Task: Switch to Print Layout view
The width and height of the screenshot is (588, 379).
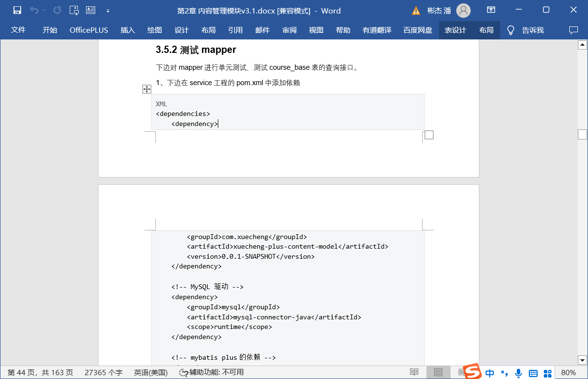Action: pos(438,372)
